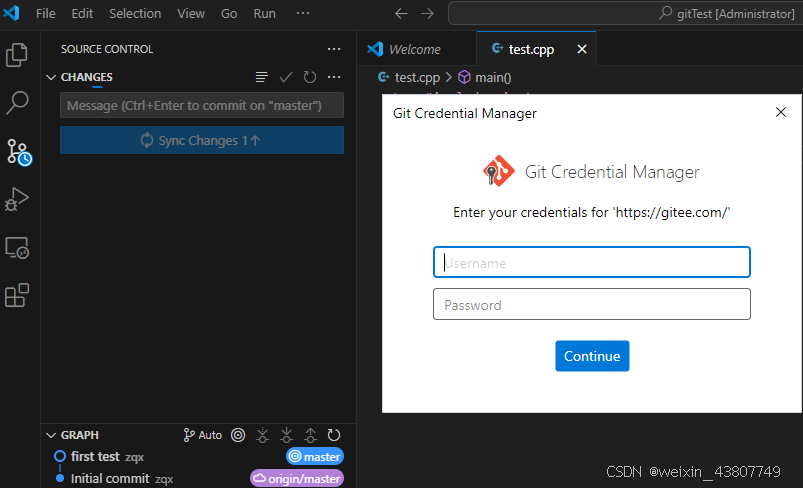
Task: Switch to the Welcome tab
Action: (416, 49)
